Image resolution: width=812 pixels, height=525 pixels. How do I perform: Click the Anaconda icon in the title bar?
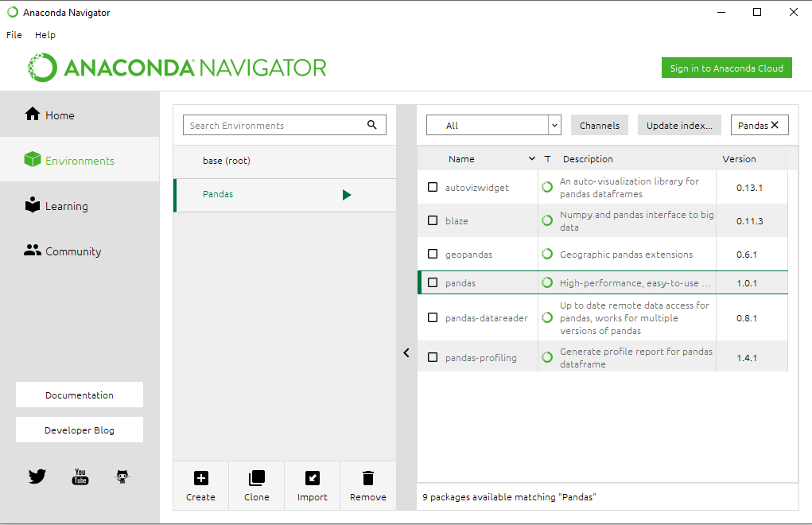click(13, 12)
